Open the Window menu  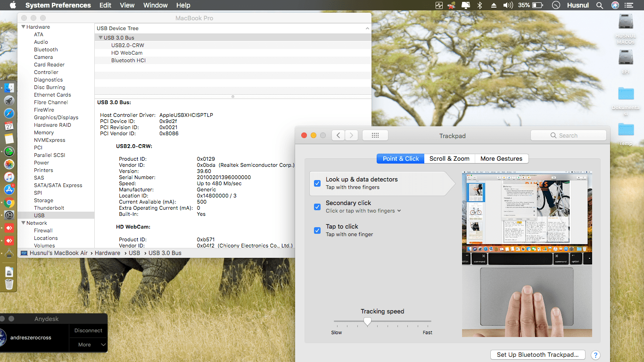coord(155,5)
